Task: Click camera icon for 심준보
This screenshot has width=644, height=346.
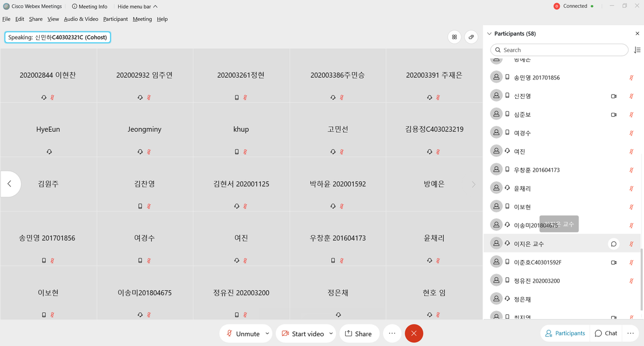Action: tap(614, 114)
